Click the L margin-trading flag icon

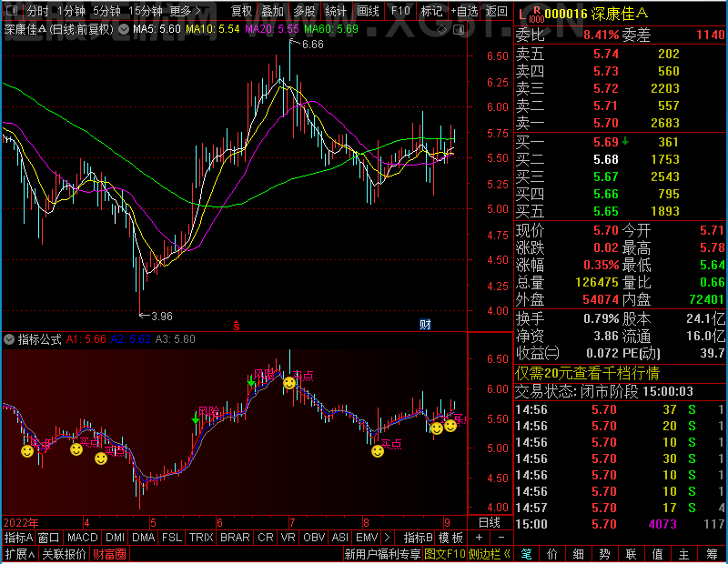[x=522, y=15]
